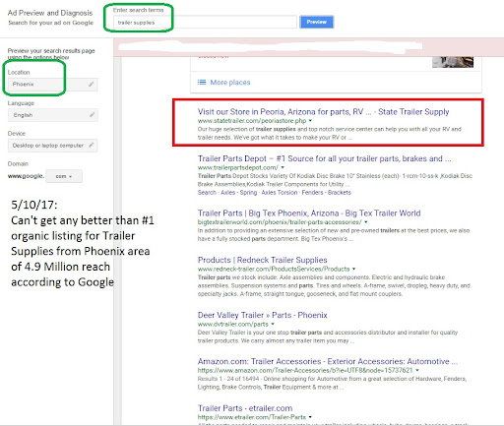Open Trailer Parts - etrailer.com result

coord(245,408)
